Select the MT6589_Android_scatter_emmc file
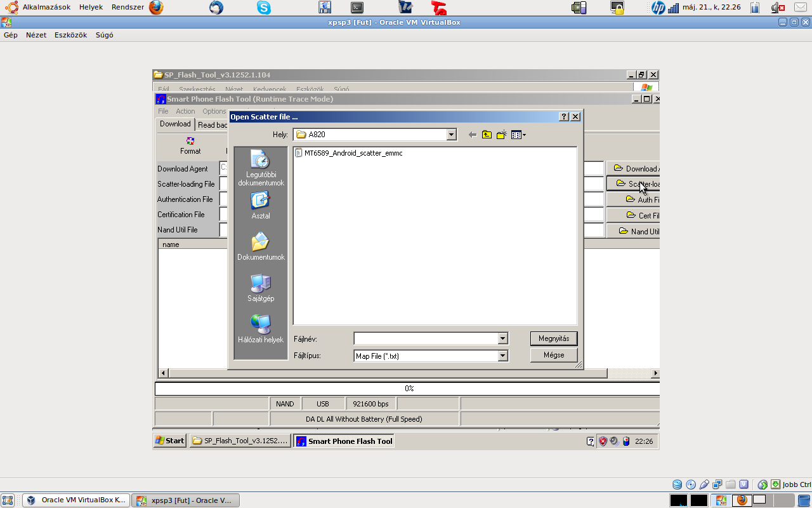Image resolution: width=812 pixels, height=508 pixels. click(353, 153)
